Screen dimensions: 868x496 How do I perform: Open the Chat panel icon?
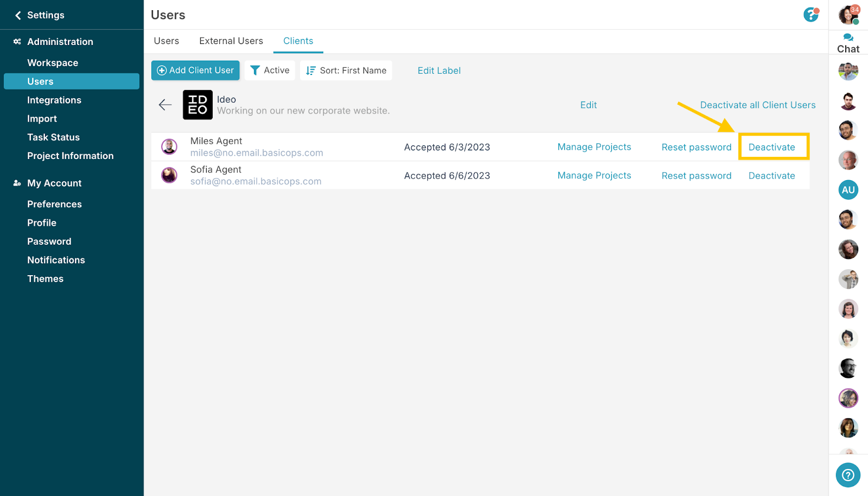[848, 43]
